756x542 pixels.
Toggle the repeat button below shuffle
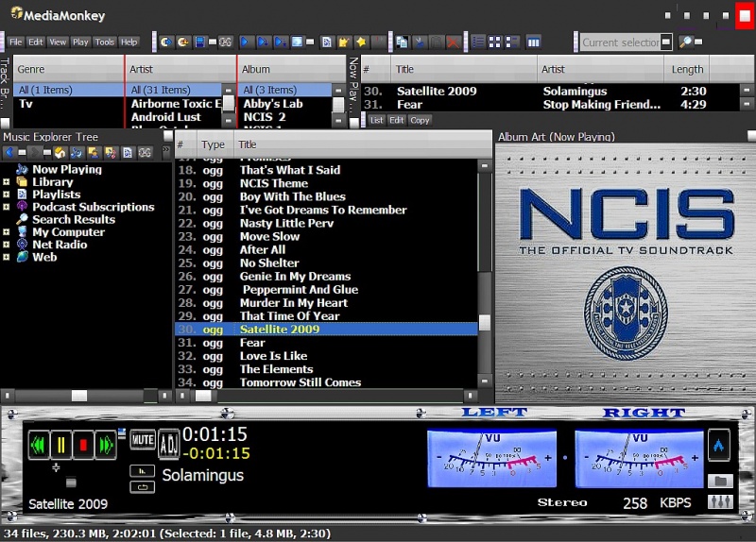(143, 487)
